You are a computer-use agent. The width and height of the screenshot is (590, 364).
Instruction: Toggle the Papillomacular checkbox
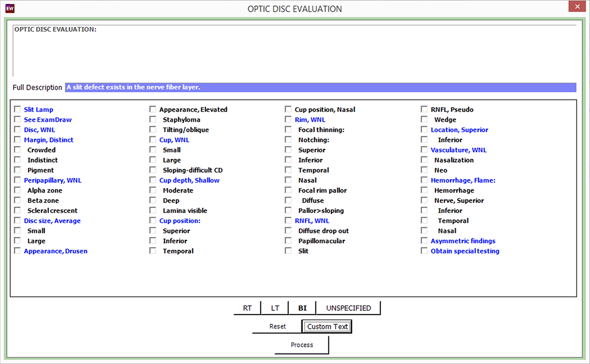(x=288, y=241)
